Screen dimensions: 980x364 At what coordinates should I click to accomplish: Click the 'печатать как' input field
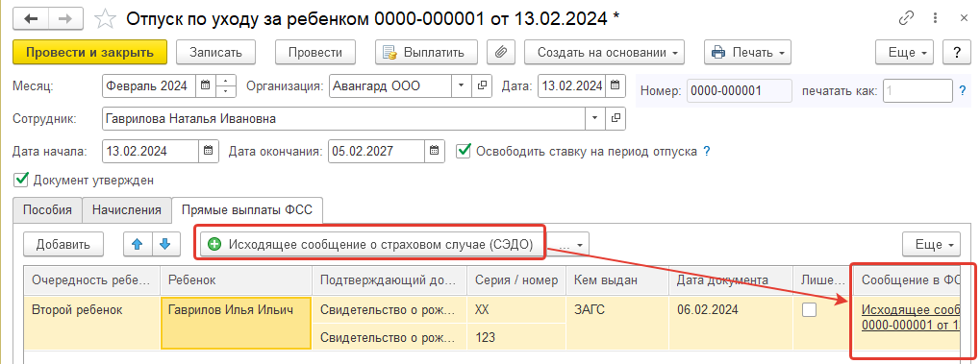(x=917, y=91)
